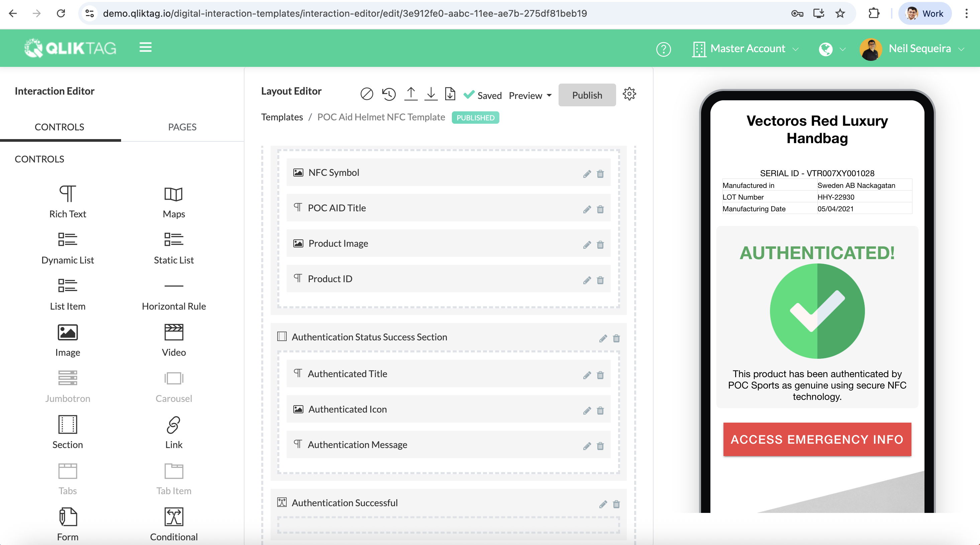Expand the Master Account dropdown
Viewport: 980px width, 545px height.
[746, 49]
